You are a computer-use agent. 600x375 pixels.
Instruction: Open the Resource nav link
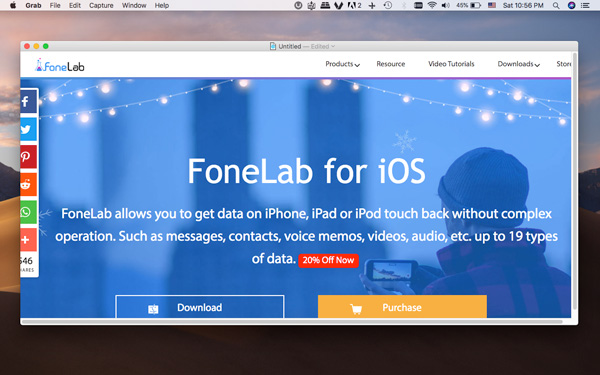coord(391,64)
